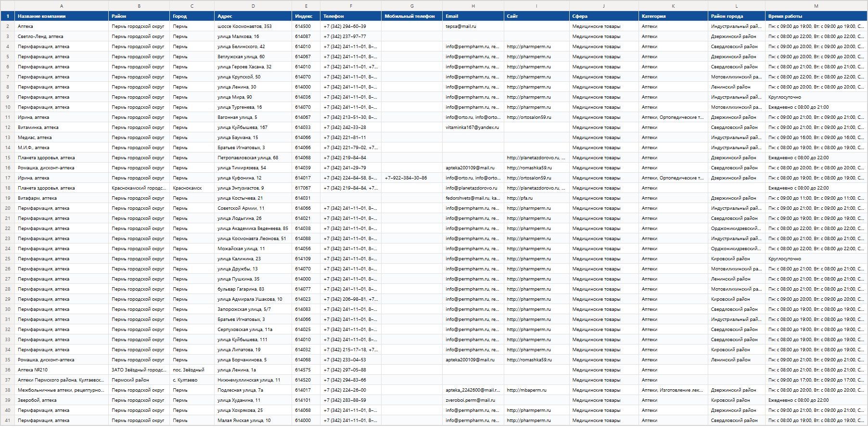This screenshot has width=868, height=434.
Task: Select city cell 'пос. Звёздный'
Action: point(192,370)
